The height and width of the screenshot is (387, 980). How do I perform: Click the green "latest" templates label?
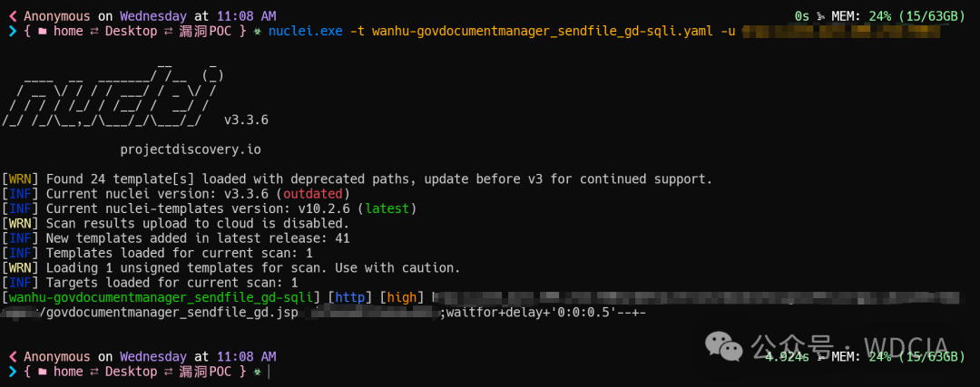click(387, 208)
